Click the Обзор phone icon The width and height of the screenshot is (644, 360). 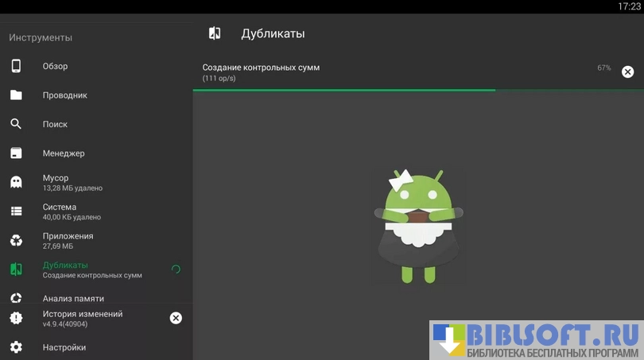pyautogui.click(x=16, y=66)
